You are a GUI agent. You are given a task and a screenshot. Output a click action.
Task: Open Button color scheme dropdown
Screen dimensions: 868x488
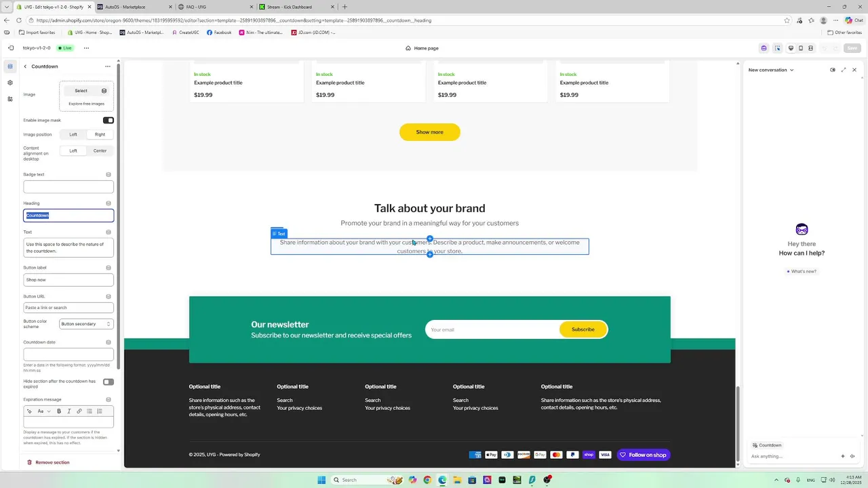tap(86, 324)
